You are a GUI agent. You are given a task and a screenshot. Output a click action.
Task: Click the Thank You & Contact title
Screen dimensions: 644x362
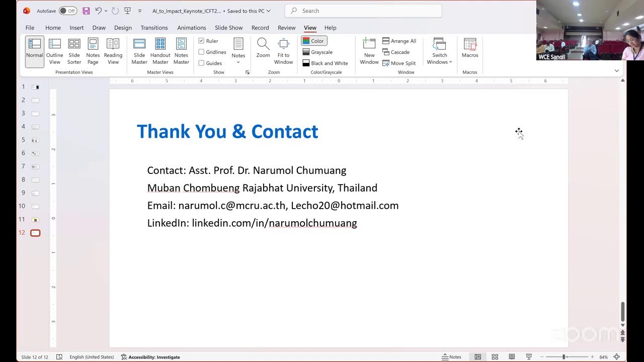[227, 131]
